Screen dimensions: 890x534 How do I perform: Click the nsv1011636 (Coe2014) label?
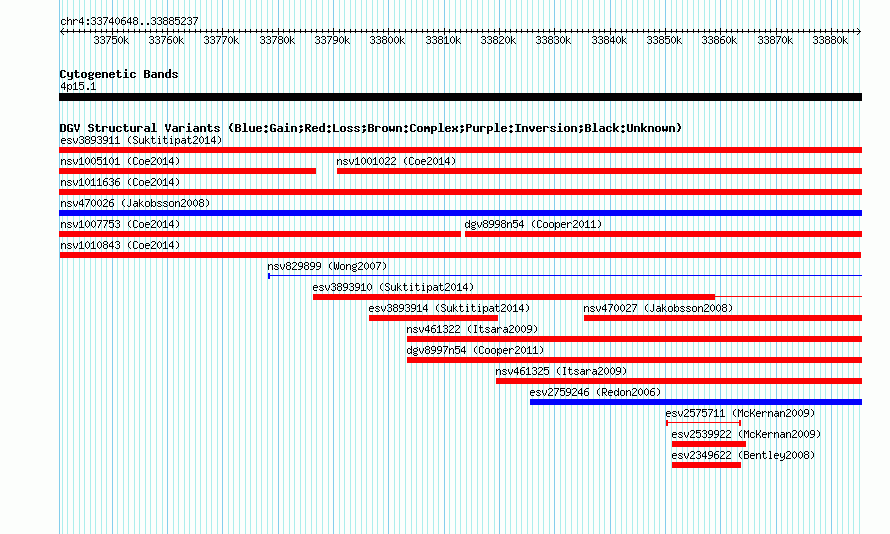(120, 182)
